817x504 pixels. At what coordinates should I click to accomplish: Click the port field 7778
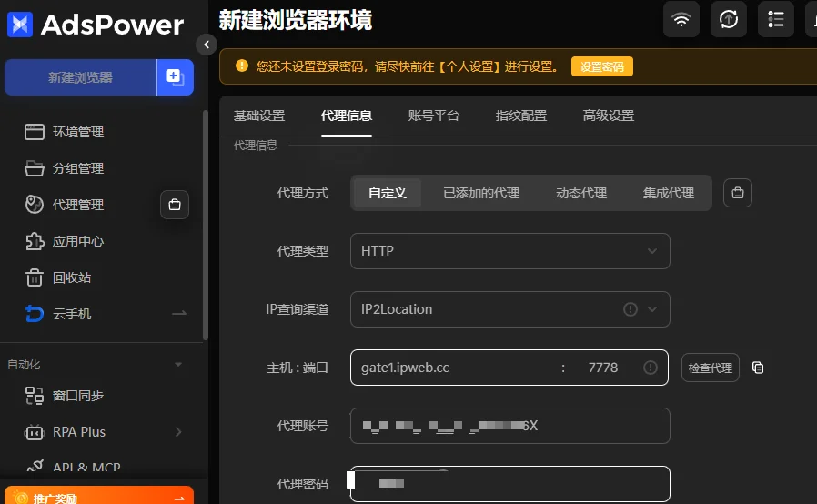[x=603, y=368]
